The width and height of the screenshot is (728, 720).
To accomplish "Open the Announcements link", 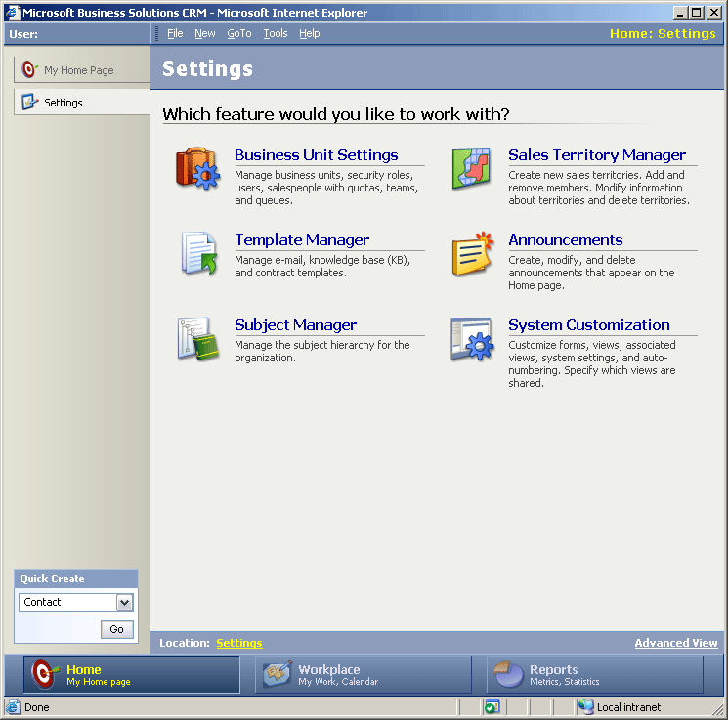I will click(565, 240).
